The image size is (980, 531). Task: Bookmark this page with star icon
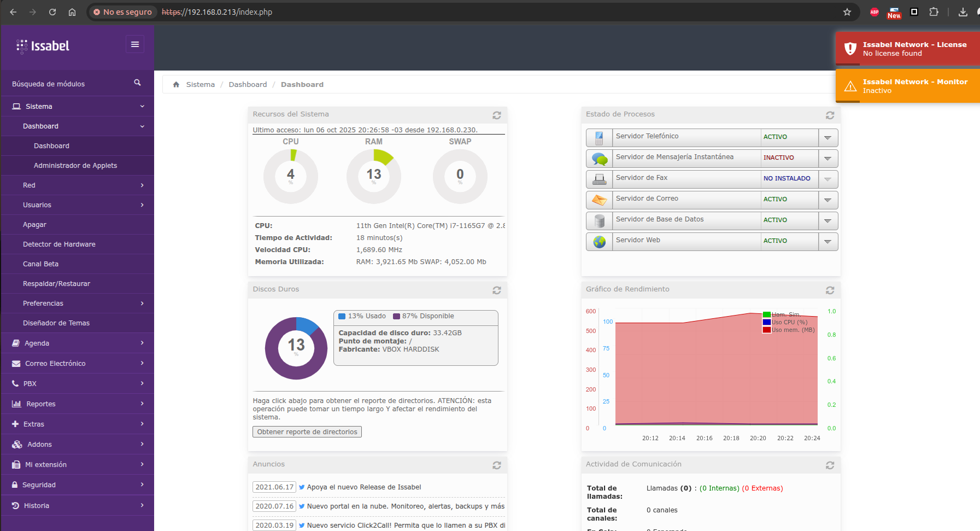pyautogui.click(x=847, y=12)
